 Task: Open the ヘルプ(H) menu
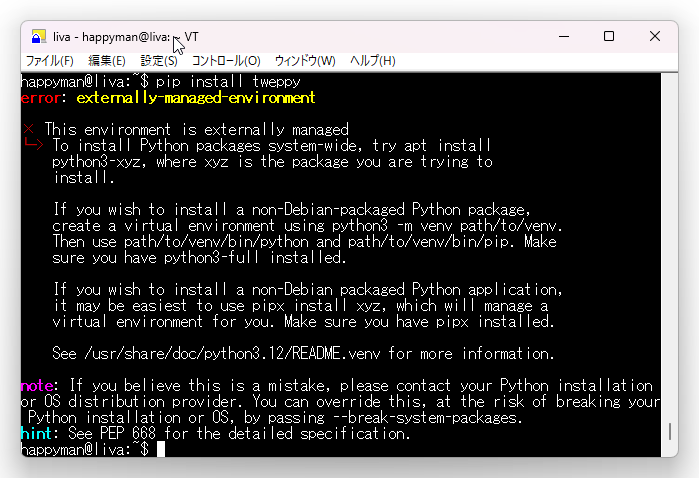click(x=373, y=61)
